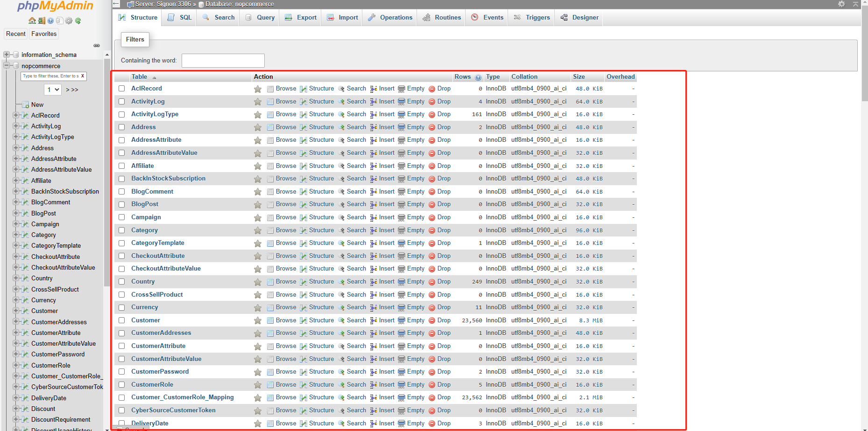Click the Empty icon in Campaign row
This screenshot has height=431, width=868.
point(402,217)
